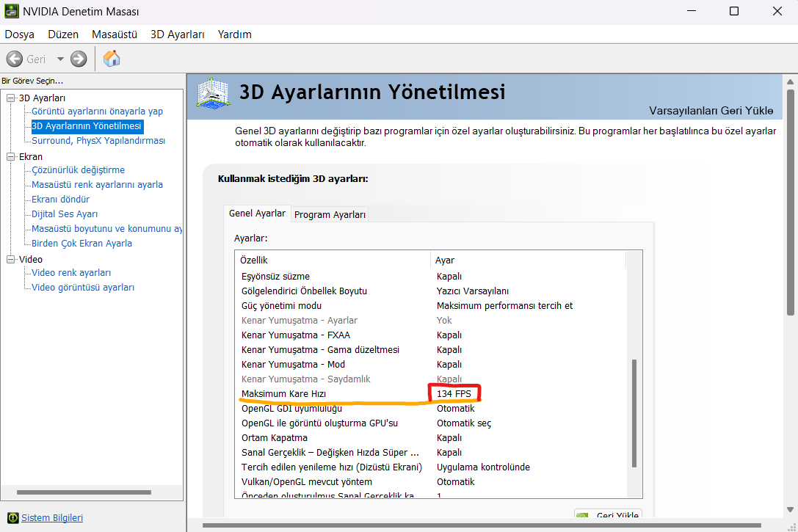Click 'Maksimum performansı tercih et' value
This screenshot has width=798, height=532.
pos(504,306)
